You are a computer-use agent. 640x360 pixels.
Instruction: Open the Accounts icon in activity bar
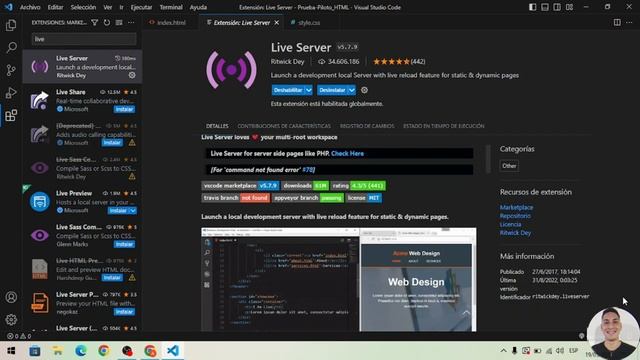click(11, 297)
